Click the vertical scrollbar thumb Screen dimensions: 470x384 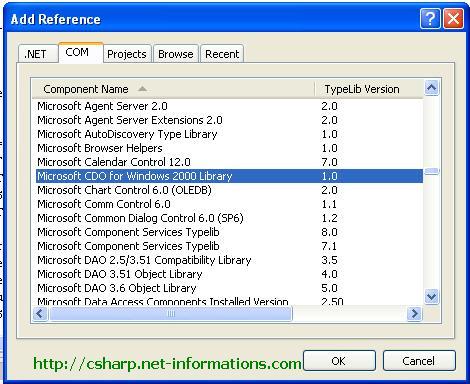[x=432, y=172]
